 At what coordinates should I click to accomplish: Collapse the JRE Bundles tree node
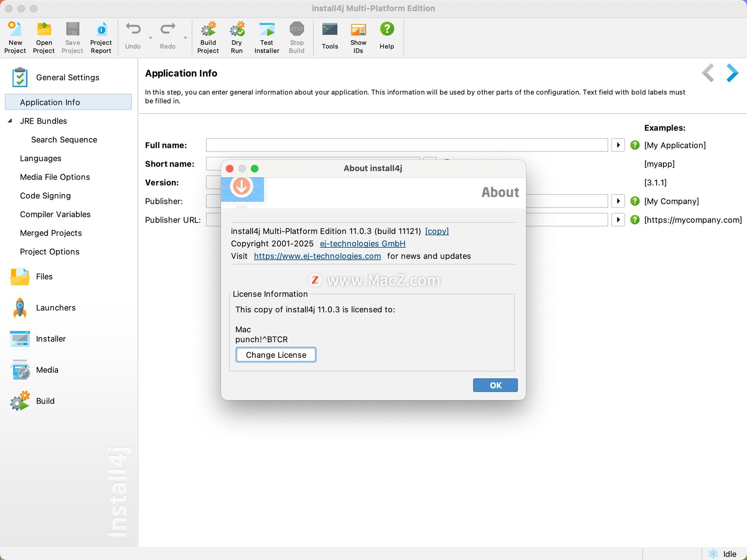coord(10,121)
